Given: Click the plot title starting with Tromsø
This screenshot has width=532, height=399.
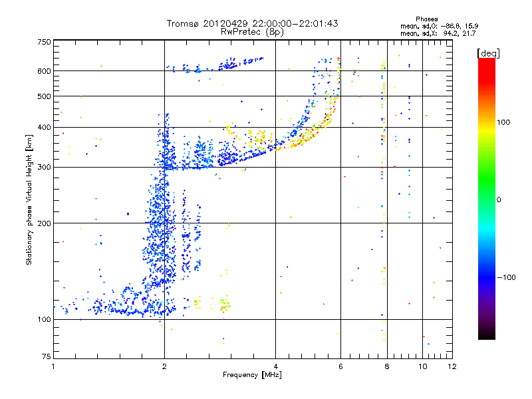Looking at the screenshot, I should (x=252, y=23).
